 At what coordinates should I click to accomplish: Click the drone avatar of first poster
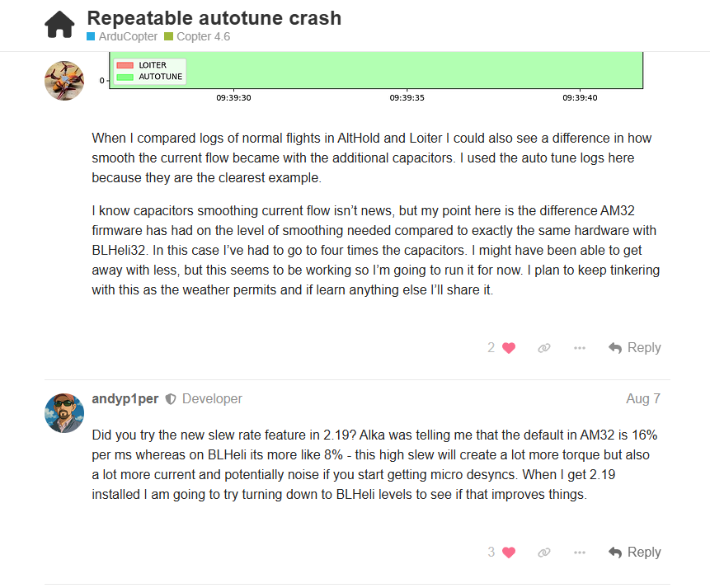click(63, 80)
